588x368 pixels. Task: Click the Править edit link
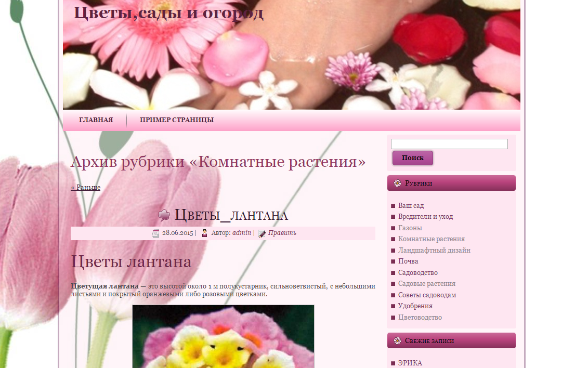tap(282, 233)
